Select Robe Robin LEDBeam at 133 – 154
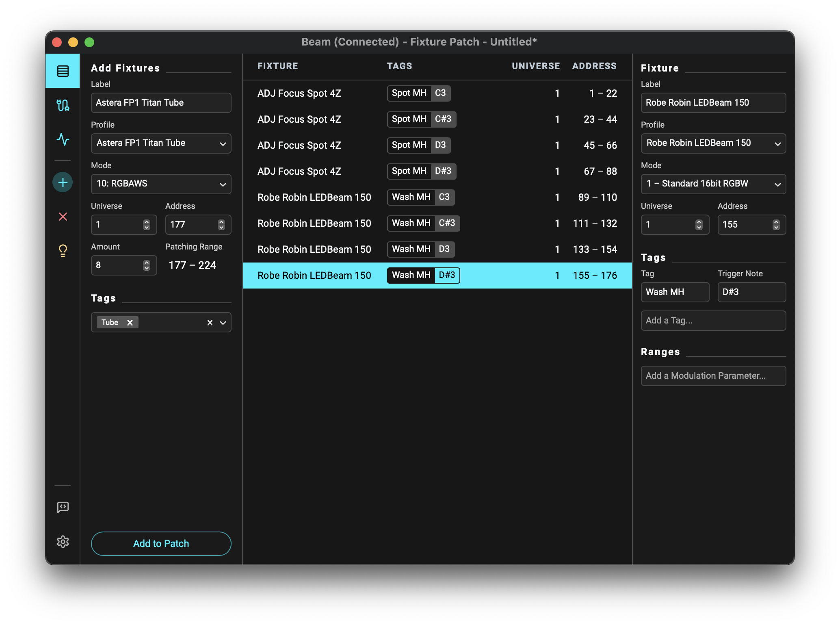 pos(437,250)
